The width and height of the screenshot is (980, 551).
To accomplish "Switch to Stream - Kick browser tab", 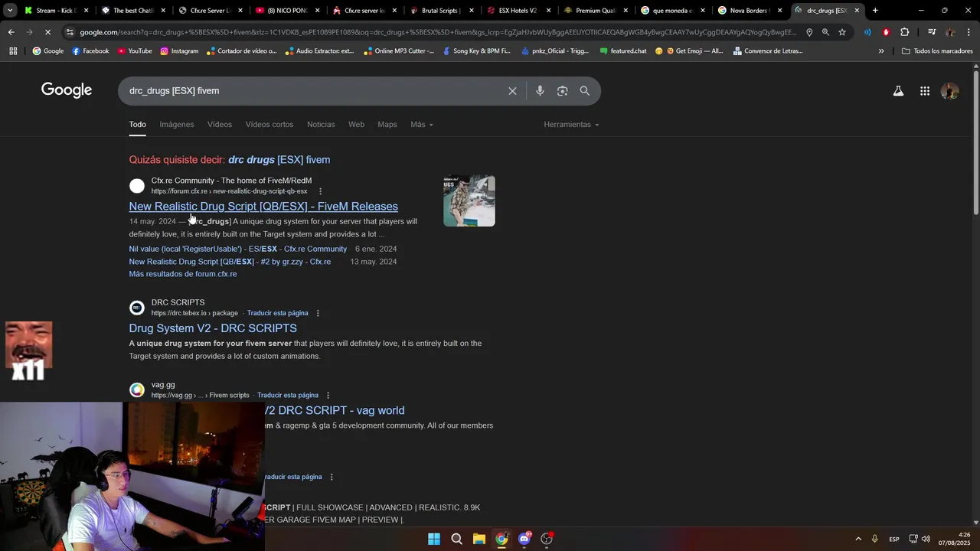I will coord(55,11).
